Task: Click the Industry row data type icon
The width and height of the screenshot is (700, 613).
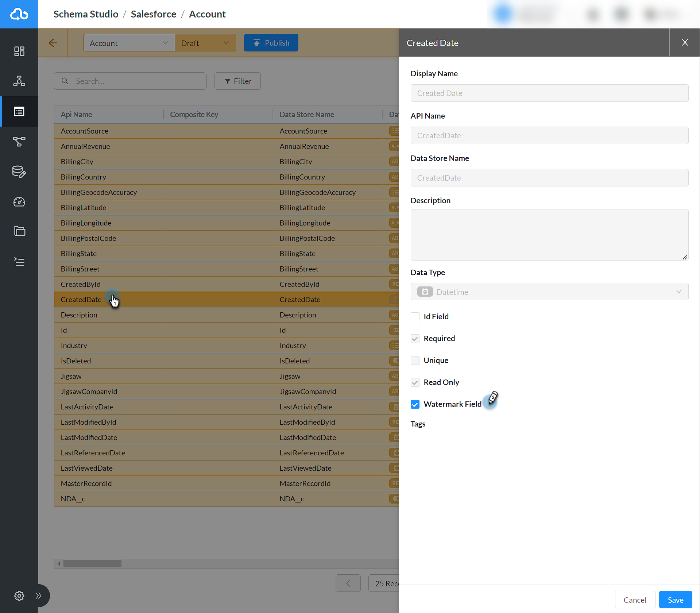Action: 394,345
